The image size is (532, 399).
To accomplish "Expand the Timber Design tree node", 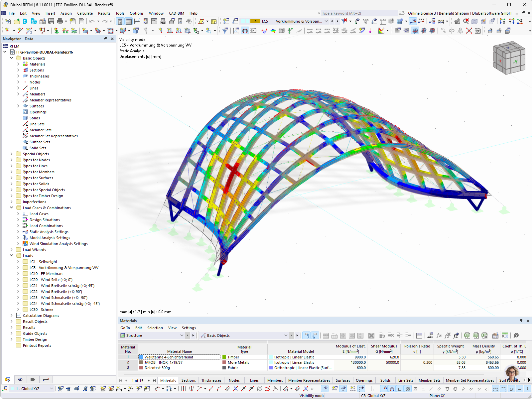I will (12, 339).
